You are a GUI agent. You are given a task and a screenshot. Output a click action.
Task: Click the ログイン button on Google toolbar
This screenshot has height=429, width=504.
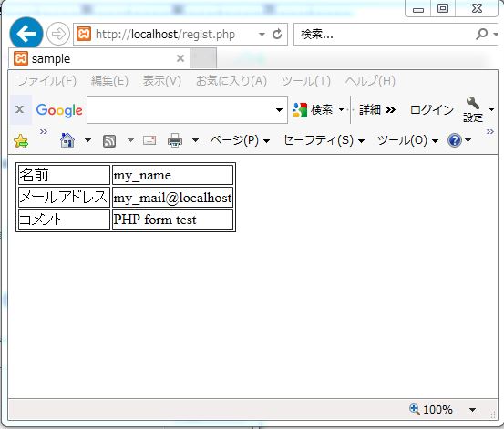(x=432, y=110)
